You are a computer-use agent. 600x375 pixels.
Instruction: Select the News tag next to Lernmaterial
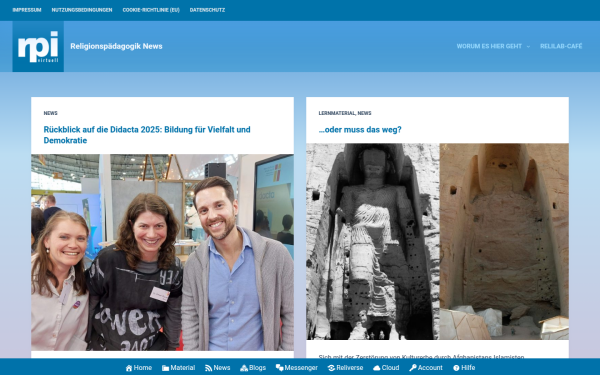pos(364,113)
